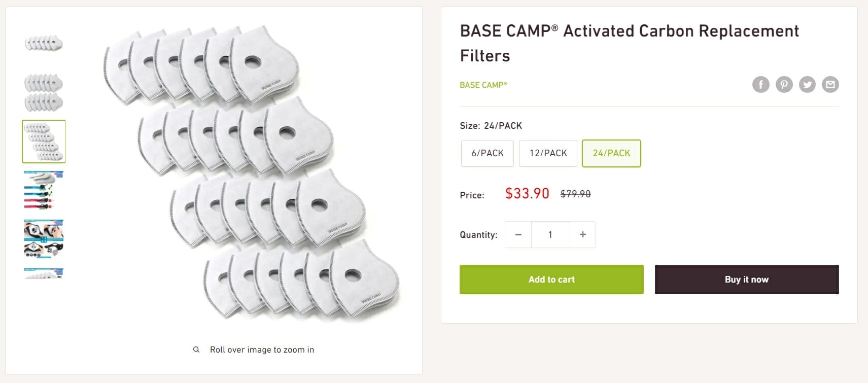View the mask packaging thumbnail
Screen dimensions: 868x383
(44, 238)
